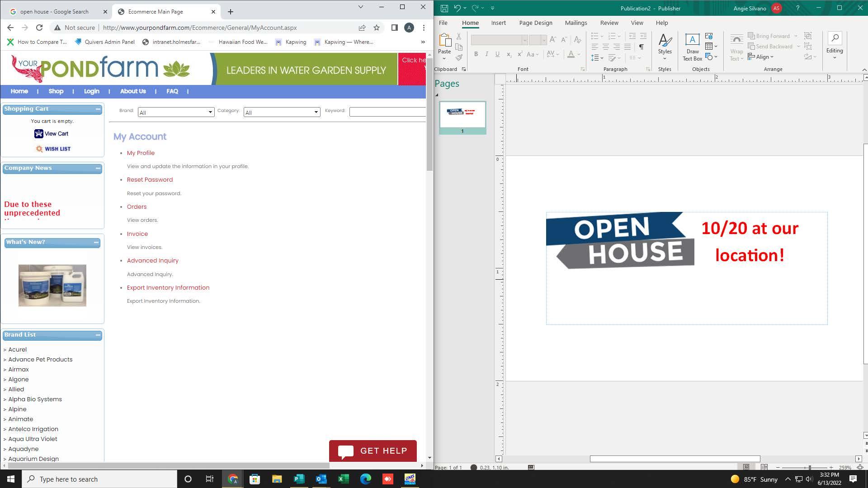Click the Undo arrow in Publisher

[x=457, y=8]
